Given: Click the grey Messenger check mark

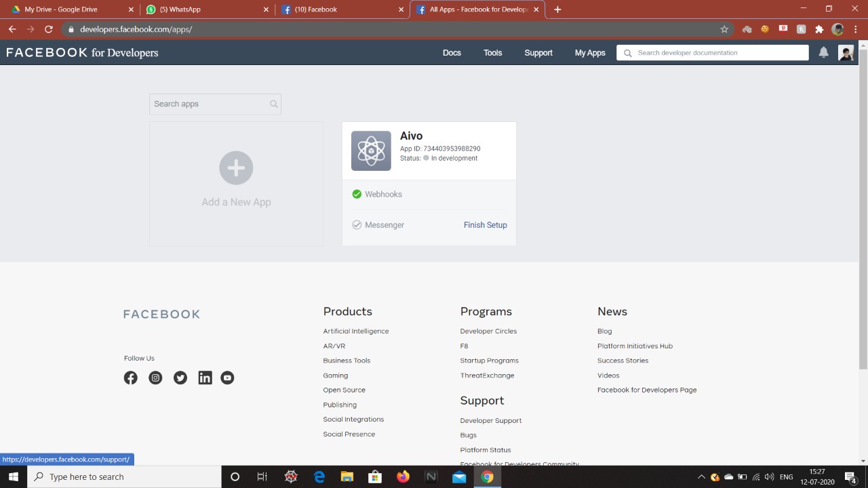Looking at the screenshot, I should (357, 225).
